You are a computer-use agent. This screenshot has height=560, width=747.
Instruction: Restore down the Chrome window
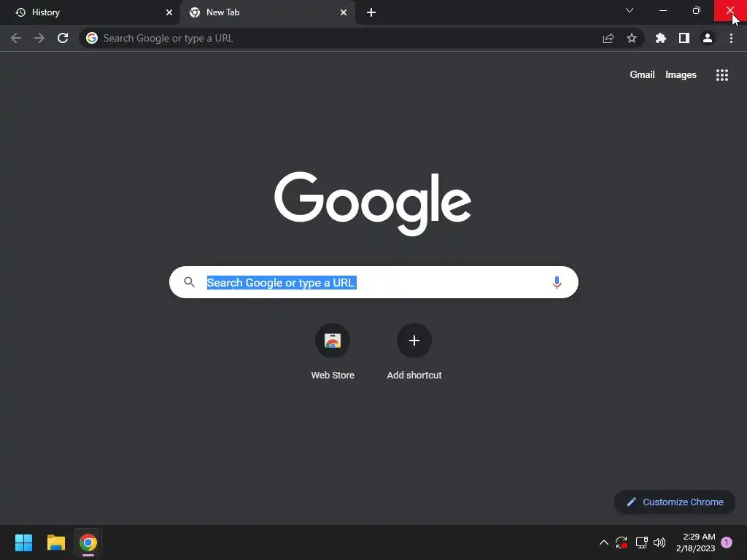[x=697, y=10]
